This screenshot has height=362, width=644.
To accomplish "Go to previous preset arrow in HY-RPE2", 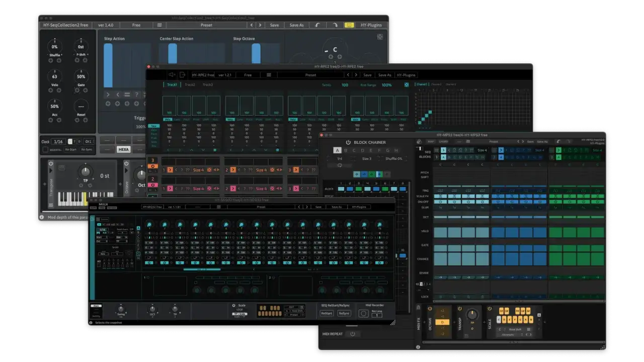I will click(x=348, y=75).
